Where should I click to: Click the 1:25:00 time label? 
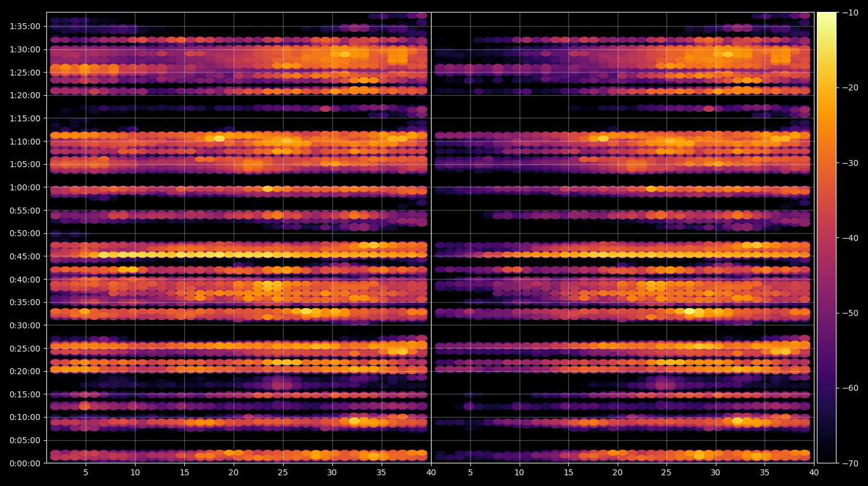(25, 73)
